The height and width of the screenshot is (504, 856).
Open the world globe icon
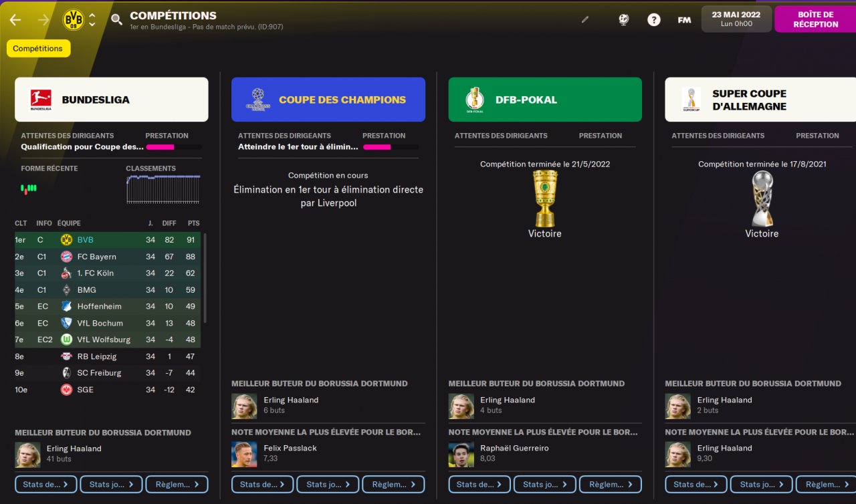[623, 20]
